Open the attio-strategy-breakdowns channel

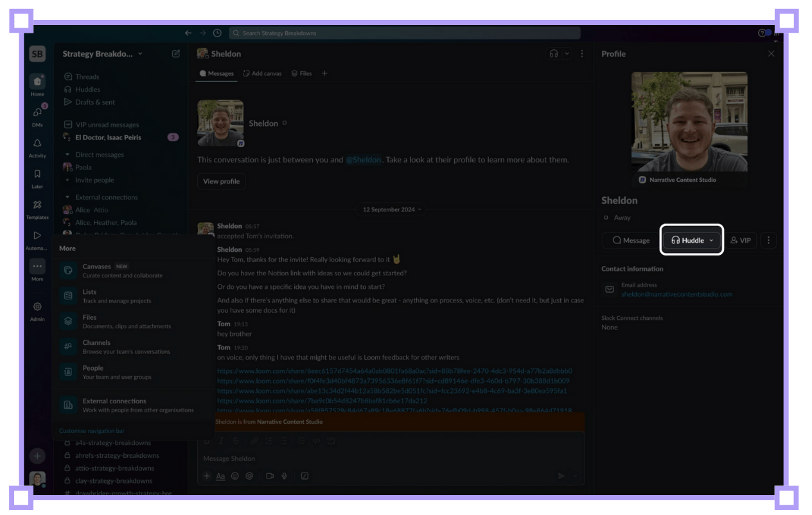pyautogui.click(x=114, y=468)
